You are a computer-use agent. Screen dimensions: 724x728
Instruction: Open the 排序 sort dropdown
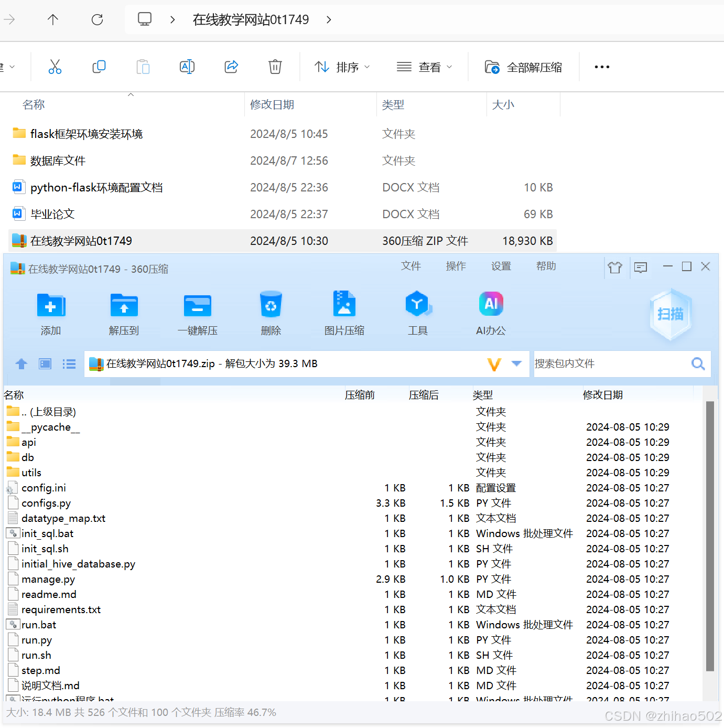click(342, 67)
